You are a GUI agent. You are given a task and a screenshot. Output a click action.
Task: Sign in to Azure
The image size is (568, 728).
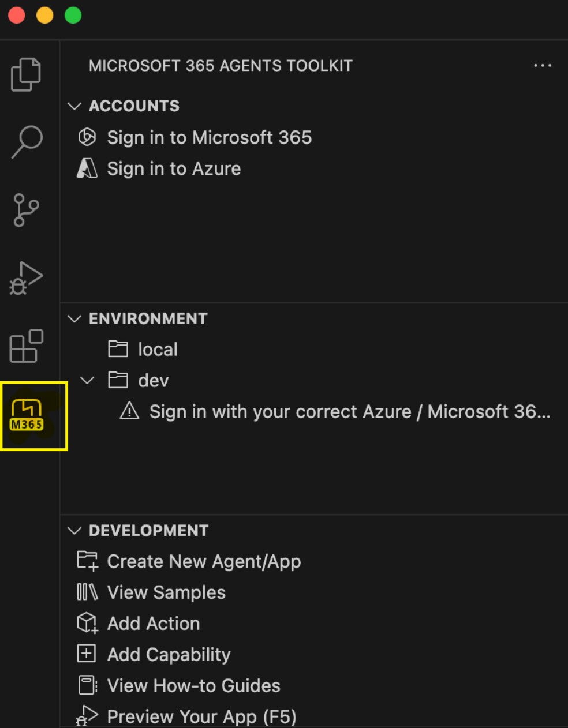[174, 168]
